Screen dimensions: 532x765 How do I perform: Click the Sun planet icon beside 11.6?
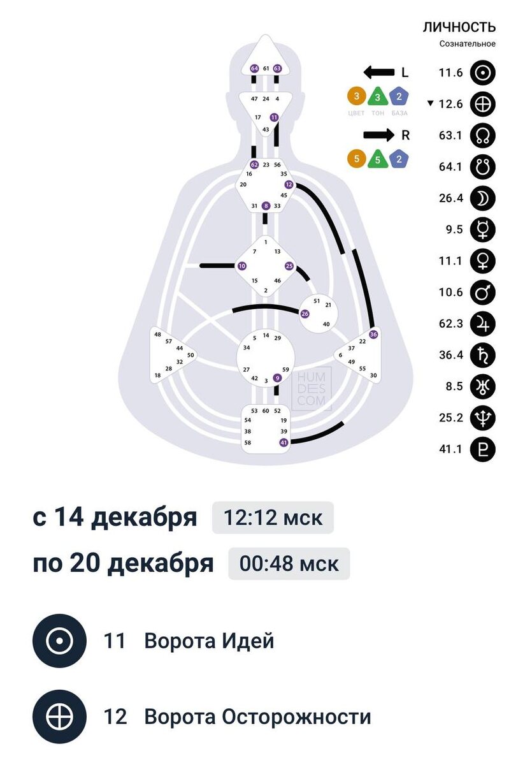coord(482,73)
